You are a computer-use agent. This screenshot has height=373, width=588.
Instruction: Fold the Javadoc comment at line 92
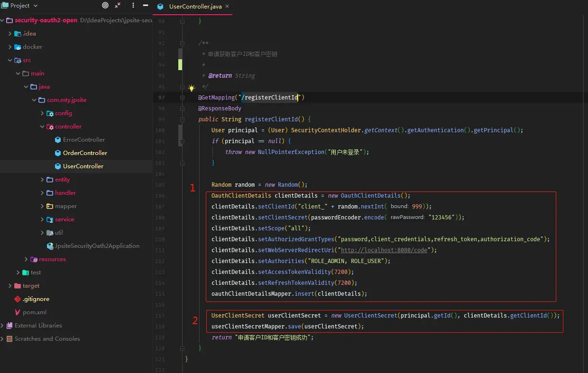tap(182, 43)
